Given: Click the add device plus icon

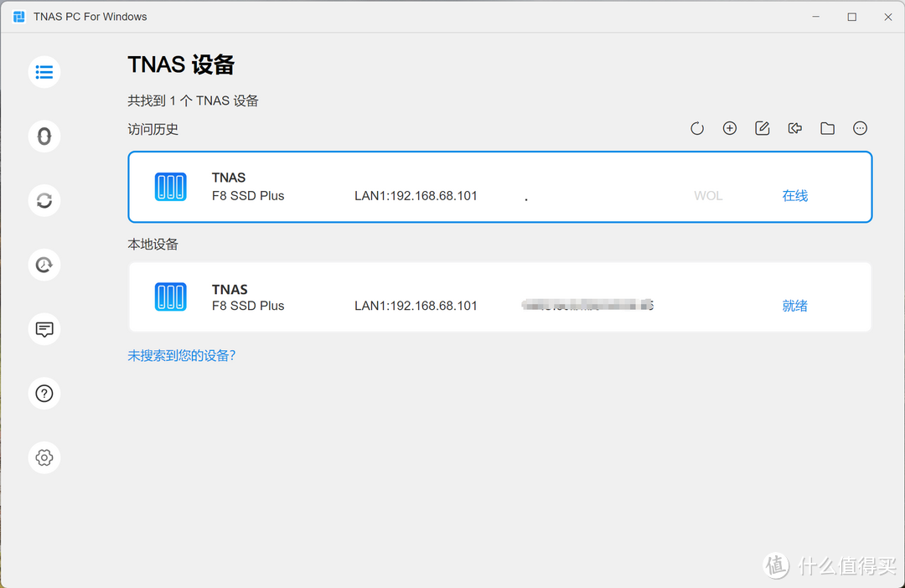Looking at the screenshot, I should coord(730,128).
